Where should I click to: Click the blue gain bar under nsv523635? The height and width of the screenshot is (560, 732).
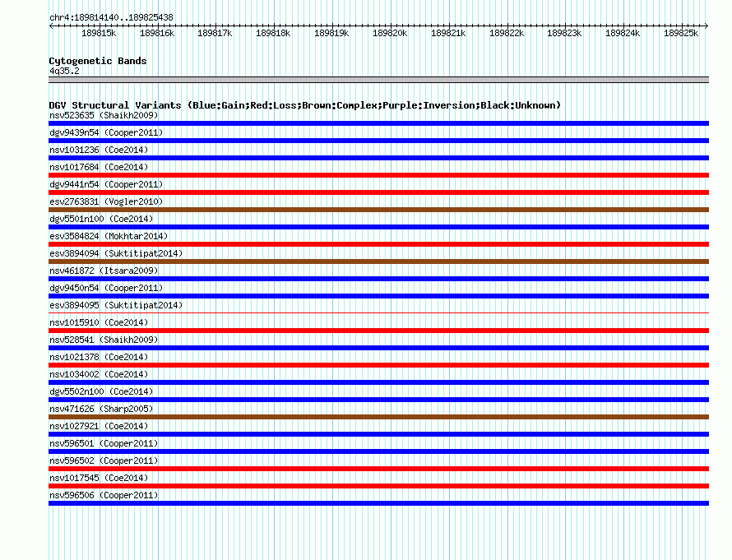(x=378, y=123)
